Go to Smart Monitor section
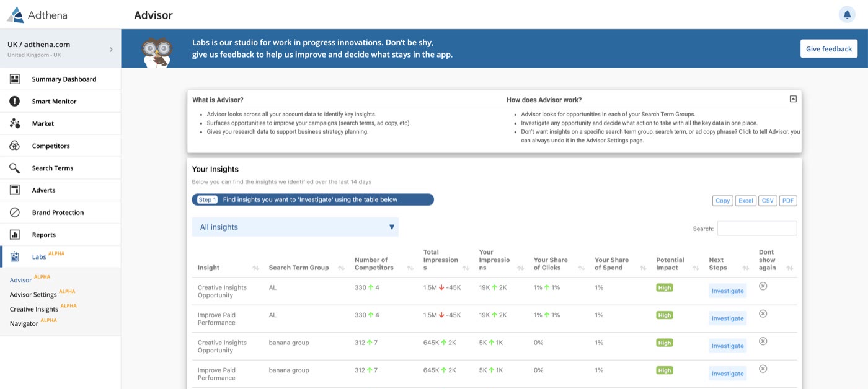 60,101
